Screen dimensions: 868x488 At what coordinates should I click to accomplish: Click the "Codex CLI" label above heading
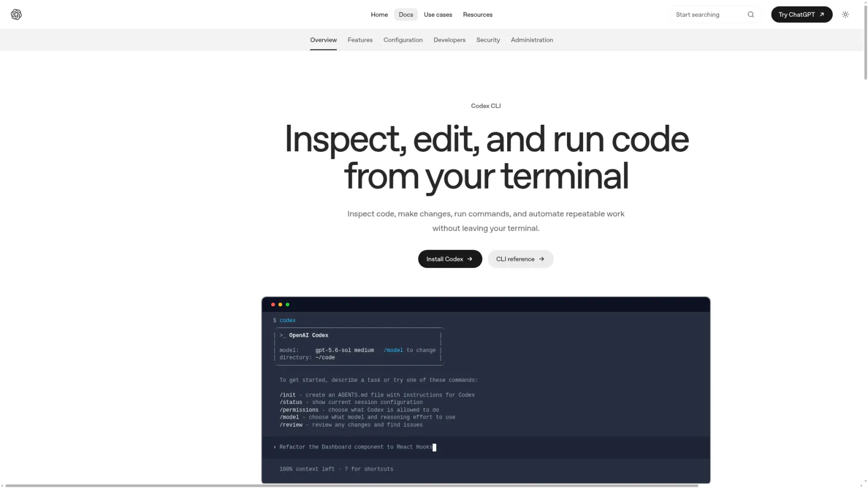point(486,106)
